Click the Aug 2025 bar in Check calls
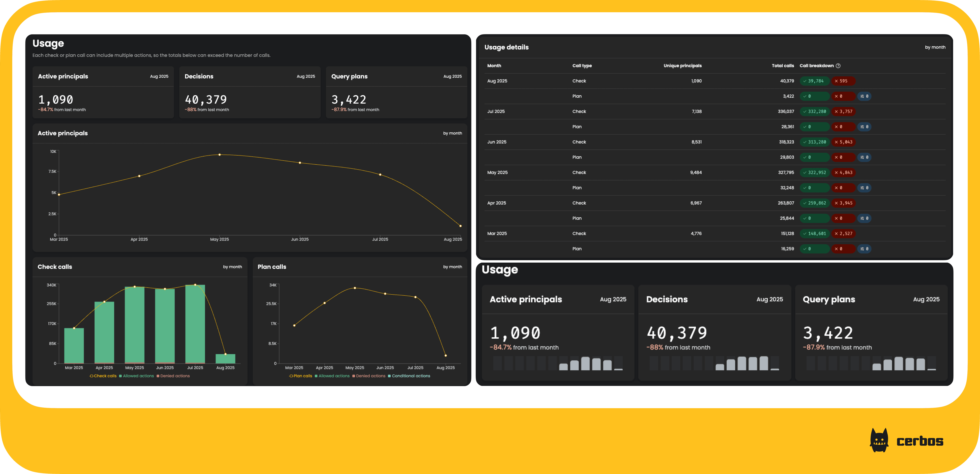 click(x=226, y=359)
